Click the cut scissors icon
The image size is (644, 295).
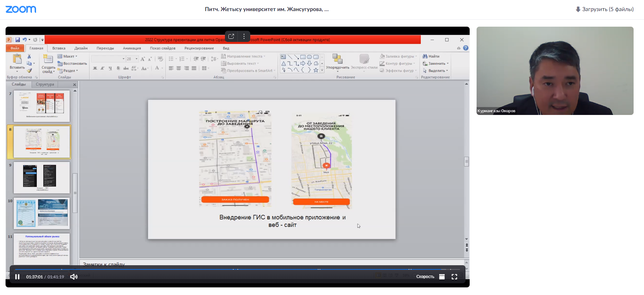pyautogui.click(x=29, y=56)
